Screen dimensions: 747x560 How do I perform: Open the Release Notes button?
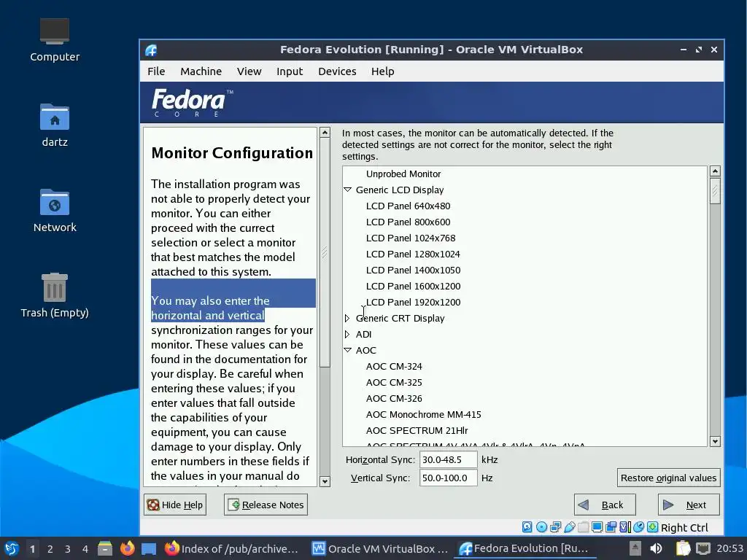[266, 505]
